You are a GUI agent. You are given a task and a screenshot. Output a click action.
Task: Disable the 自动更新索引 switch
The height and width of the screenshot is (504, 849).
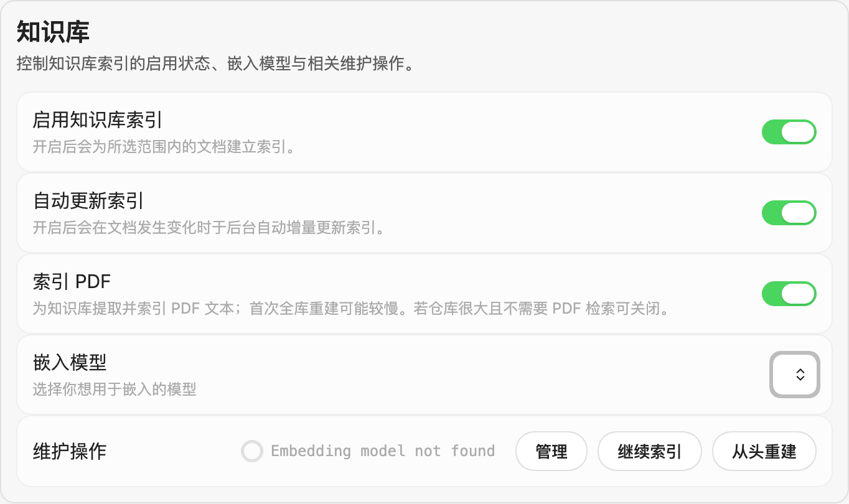[x=789, y=213]
